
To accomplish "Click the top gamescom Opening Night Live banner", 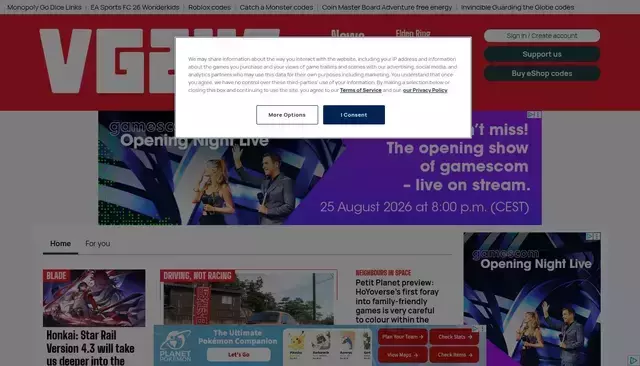I will coord(320,168).
